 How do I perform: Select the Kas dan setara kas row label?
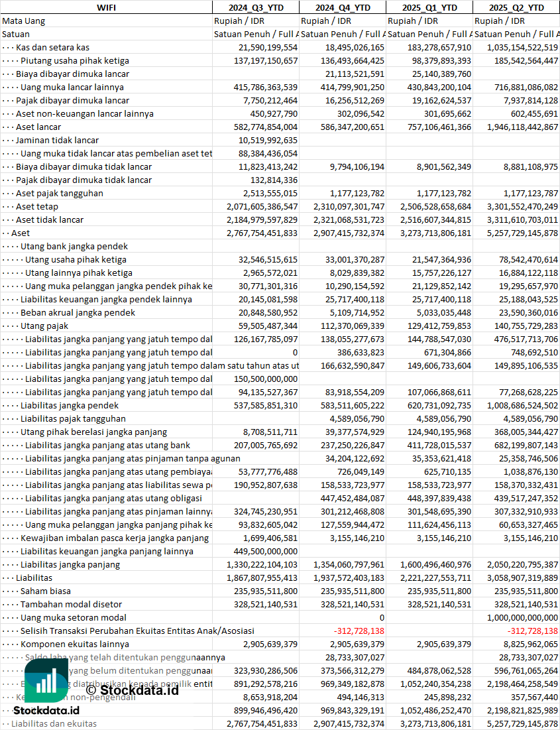point(52,48)
